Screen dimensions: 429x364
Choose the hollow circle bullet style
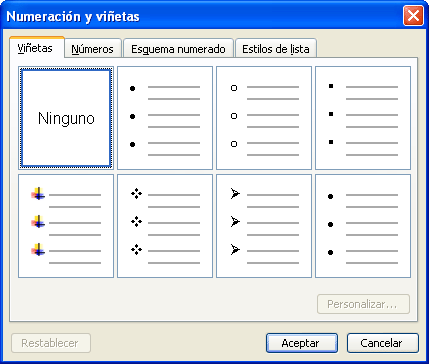click(264, 118)
